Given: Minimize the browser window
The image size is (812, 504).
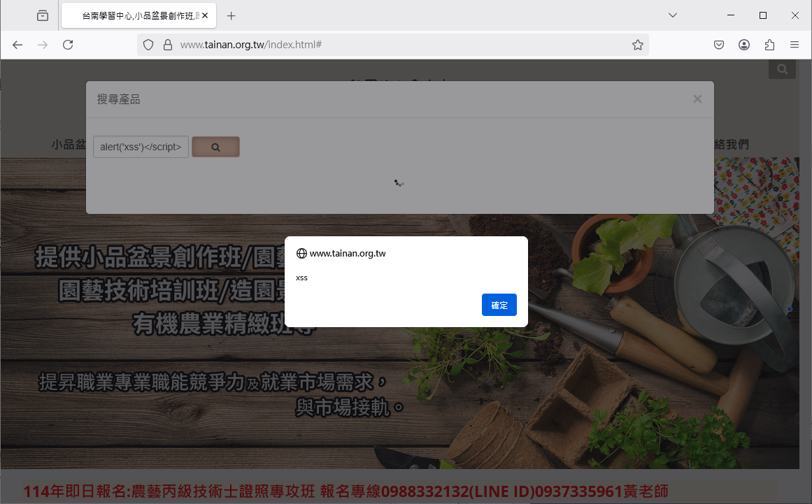Looking at the screenshot, I should 731,15.
